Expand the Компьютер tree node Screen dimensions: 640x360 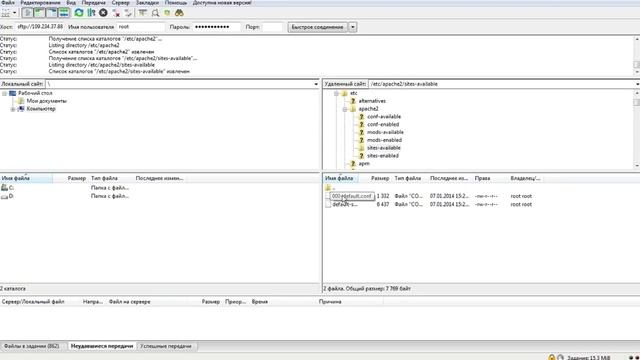coord(13,109)
